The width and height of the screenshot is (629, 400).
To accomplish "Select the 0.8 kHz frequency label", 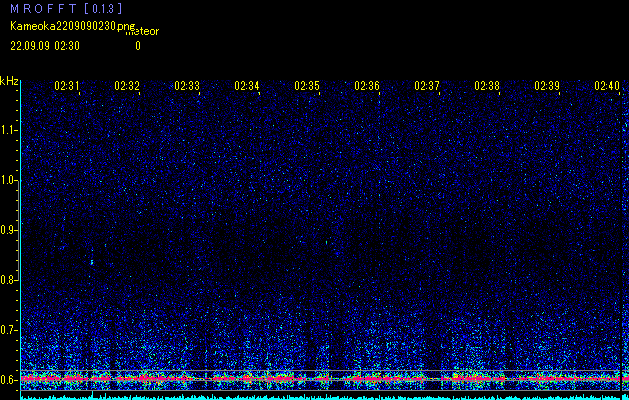I will point(9,280).
